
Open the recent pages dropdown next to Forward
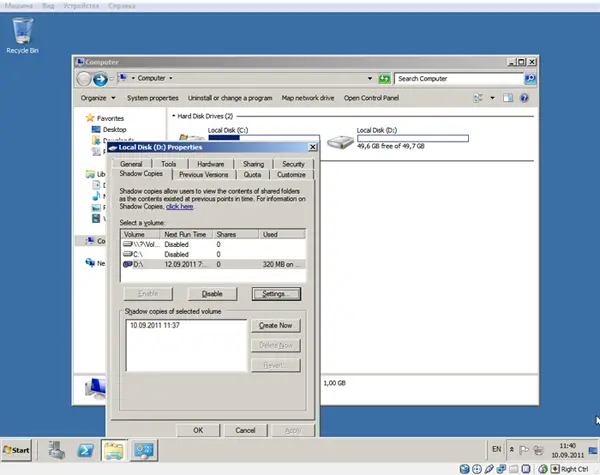coord(111,79)
